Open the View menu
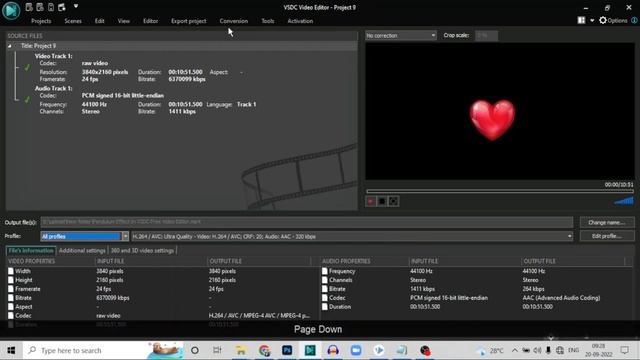The image size is (640, 360). [124, 21]
